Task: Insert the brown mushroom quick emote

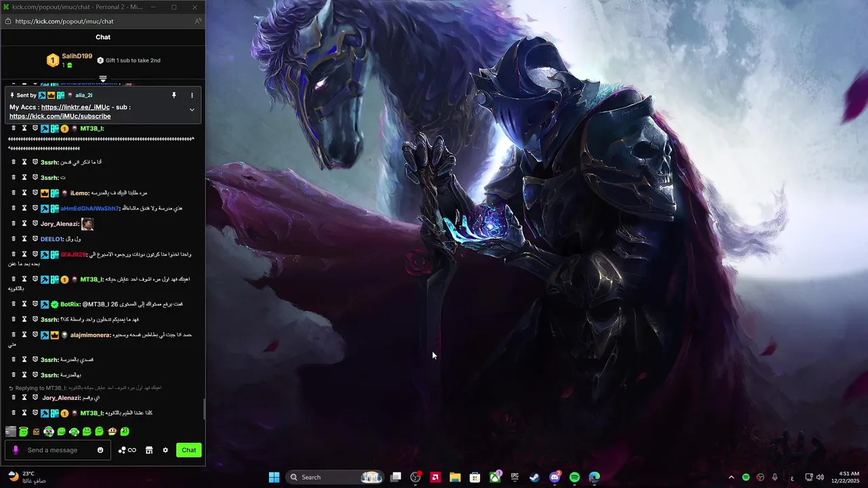Action: pos(112,431)
